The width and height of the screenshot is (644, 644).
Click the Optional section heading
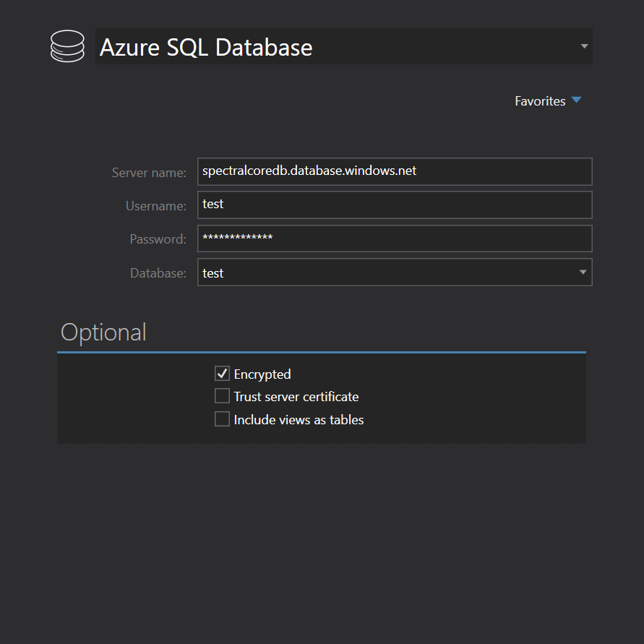coord(103,332)
